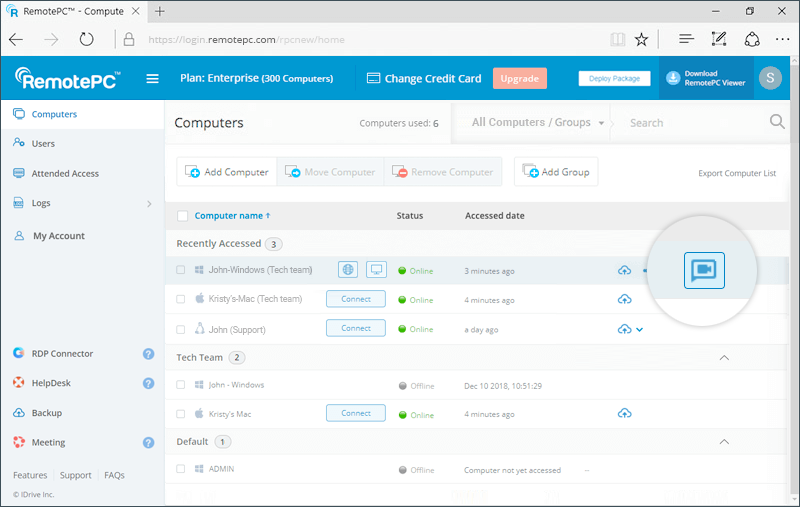Click the user avatar S icon
This screenshot has height=507, width=800.
tap(770, 78)
